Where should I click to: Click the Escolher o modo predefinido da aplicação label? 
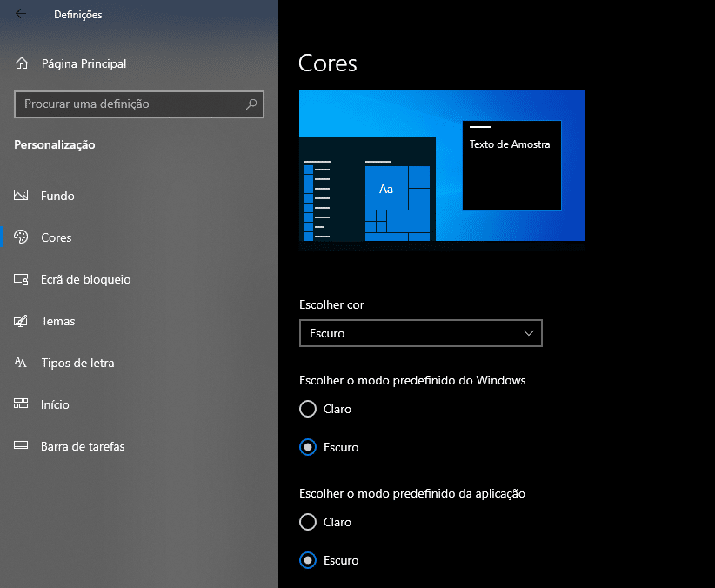[x=412, y=493]
